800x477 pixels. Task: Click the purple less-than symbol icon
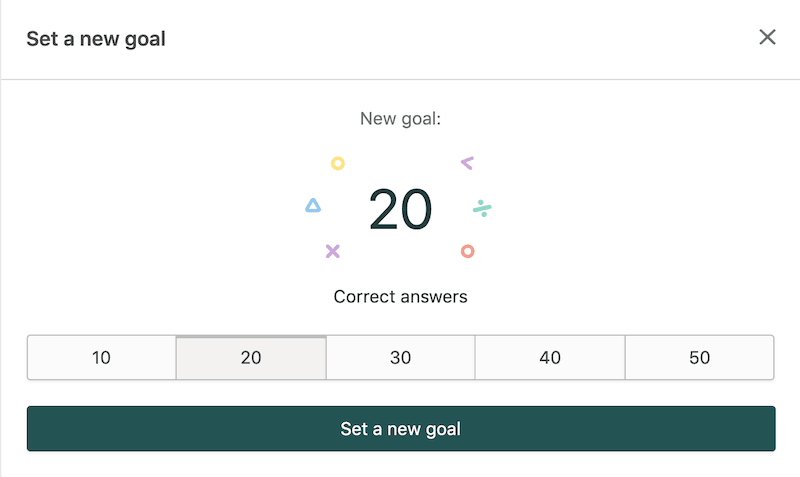(467, 163)
